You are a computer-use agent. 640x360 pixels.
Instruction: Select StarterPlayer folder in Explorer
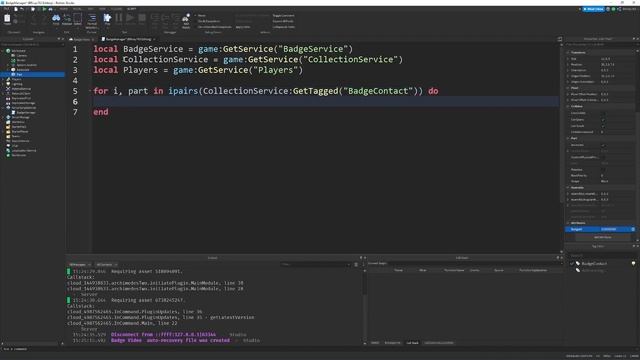(20, 131)
